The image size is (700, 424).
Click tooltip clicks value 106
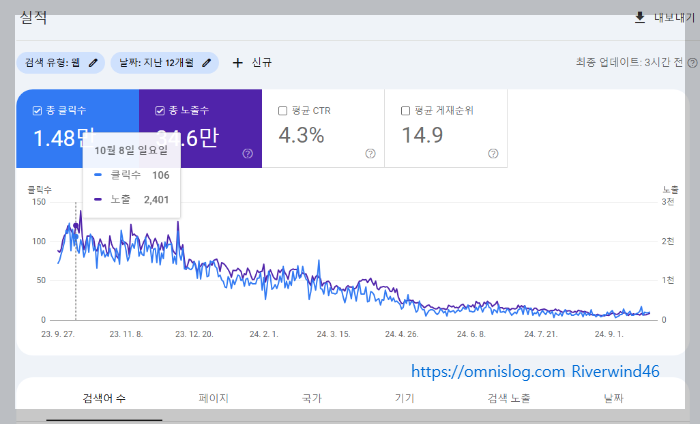(x=161, y=175)
